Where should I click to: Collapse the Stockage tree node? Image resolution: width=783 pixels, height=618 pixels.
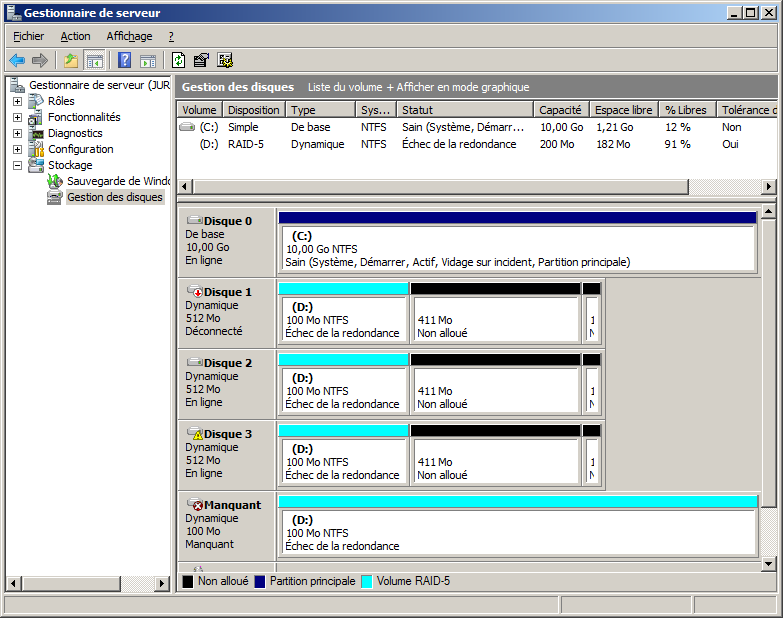click(17, 165)
